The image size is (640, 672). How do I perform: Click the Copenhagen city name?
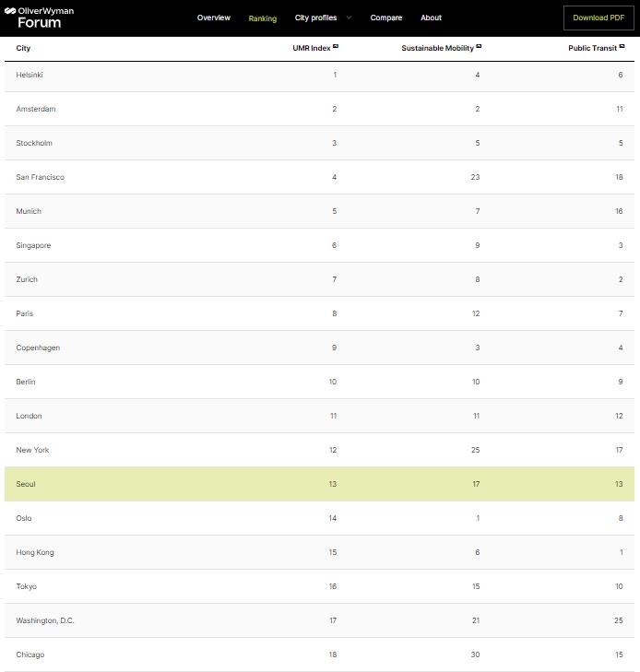tap(38, 348)
